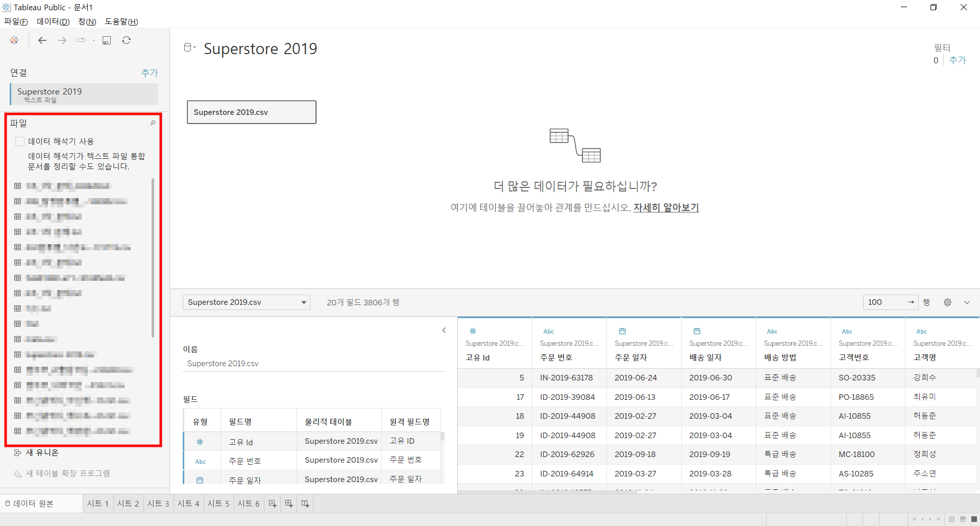Show tabs view icon in status bar

point(974,519)
